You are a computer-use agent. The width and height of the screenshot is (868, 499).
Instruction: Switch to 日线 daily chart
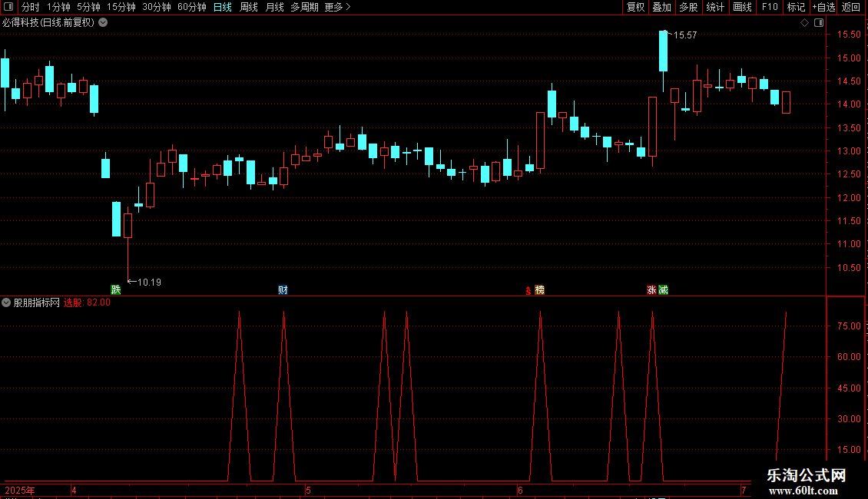click(223, 7)
